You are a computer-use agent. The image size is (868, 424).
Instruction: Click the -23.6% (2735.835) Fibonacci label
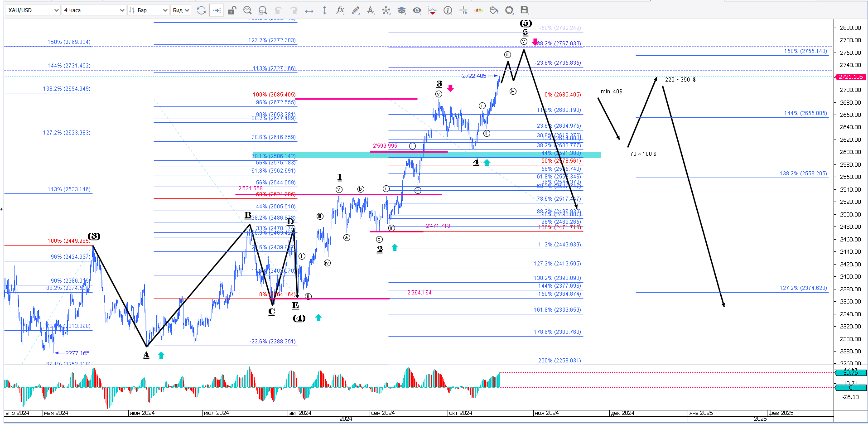558,63
